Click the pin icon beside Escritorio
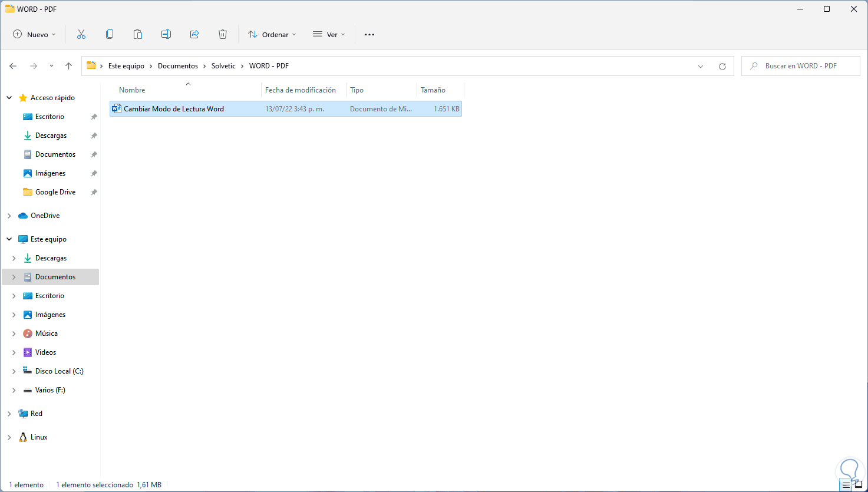868x492 pixels. (94, 117)
